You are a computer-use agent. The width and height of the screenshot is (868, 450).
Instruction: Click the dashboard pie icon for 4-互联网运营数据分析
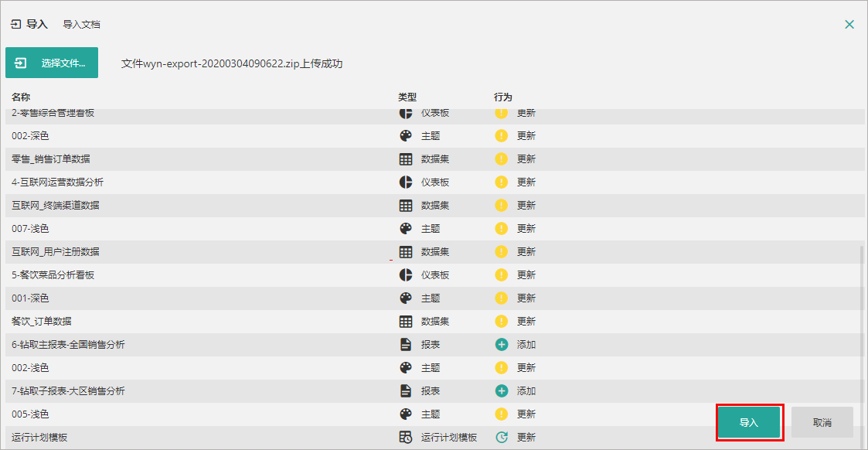(x=406, y=182)
